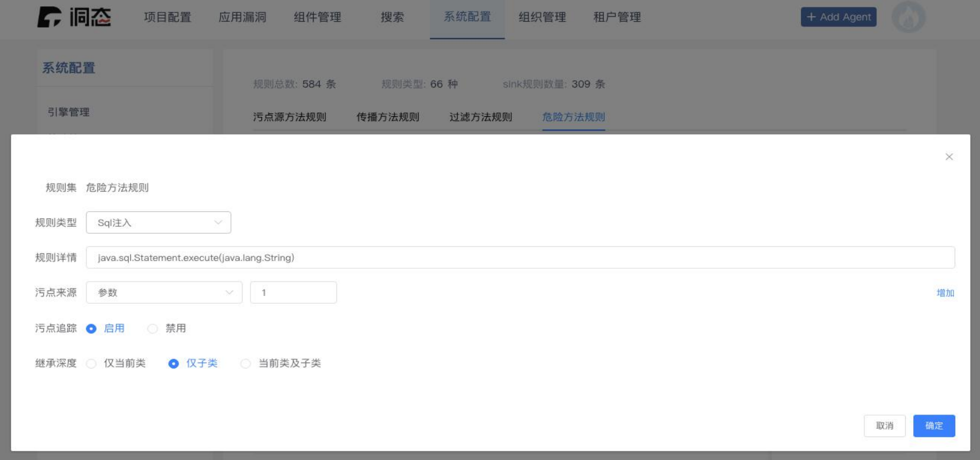Open the 项目配置 menu
The width and height of the screenshot is (980, 460).
click(x=168, y=17)
